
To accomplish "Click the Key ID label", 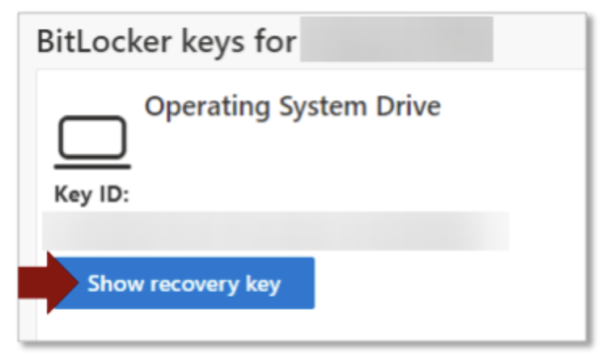I will coord(91,195).
